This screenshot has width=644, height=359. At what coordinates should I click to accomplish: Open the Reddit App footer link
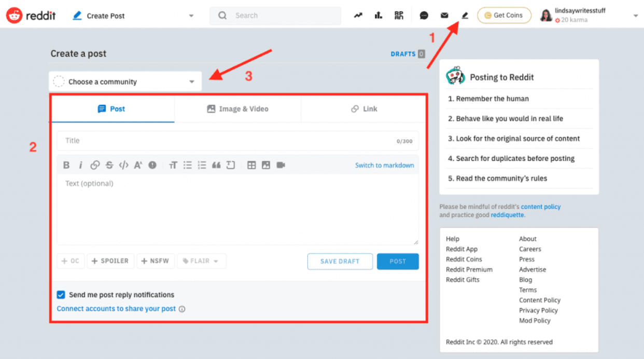pos(461,249)
